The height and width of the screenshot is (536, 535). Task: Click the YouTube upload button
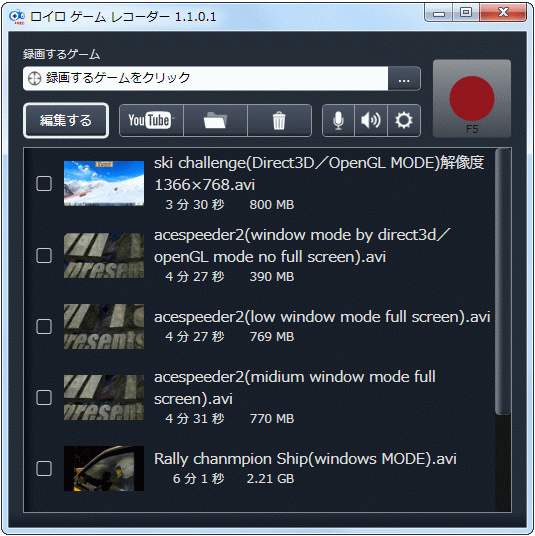151,120
